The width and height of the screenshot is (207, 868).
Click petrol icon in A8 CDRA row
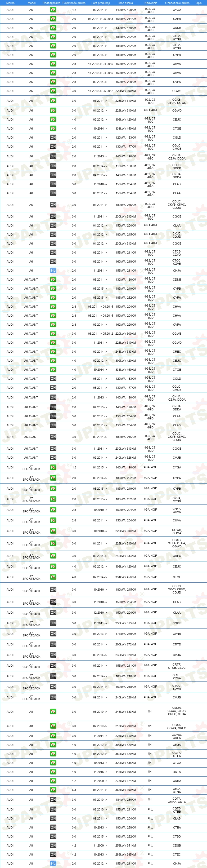(x=53, y=781)
